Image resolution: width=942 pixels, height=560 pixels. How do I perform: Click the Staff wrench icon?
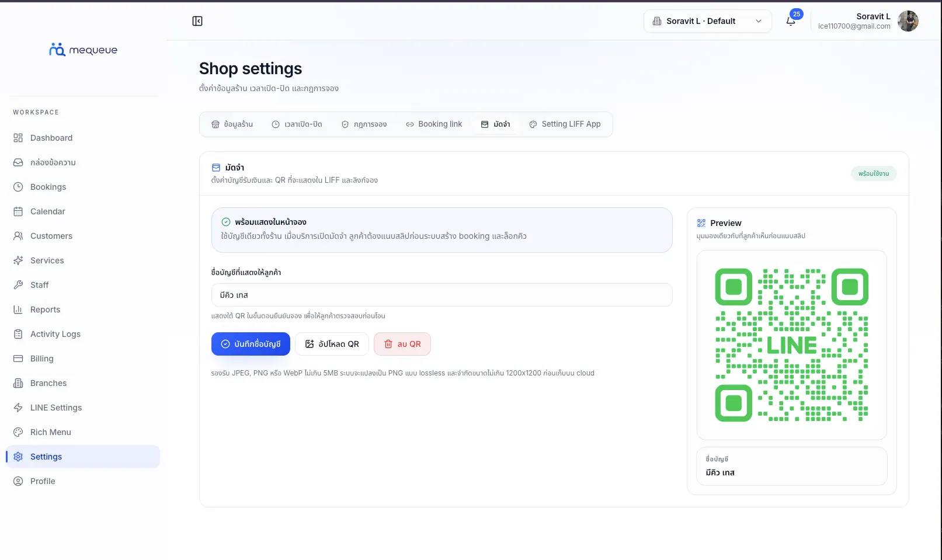click(x=18, y=285)
